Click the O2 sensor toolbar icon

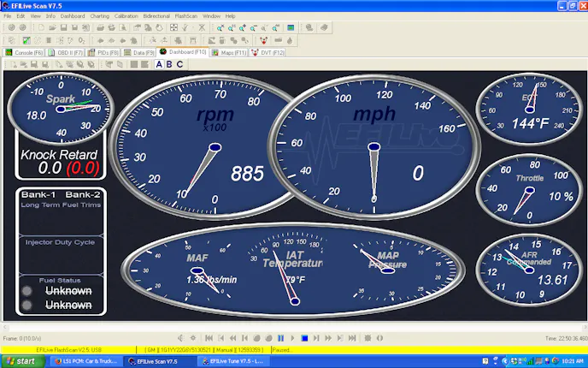pos(81,40)
